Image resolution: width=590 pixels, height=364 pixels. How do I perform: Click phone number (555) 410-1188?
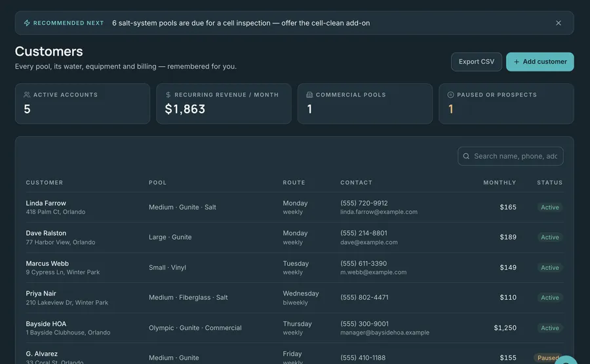pos(363,357)
